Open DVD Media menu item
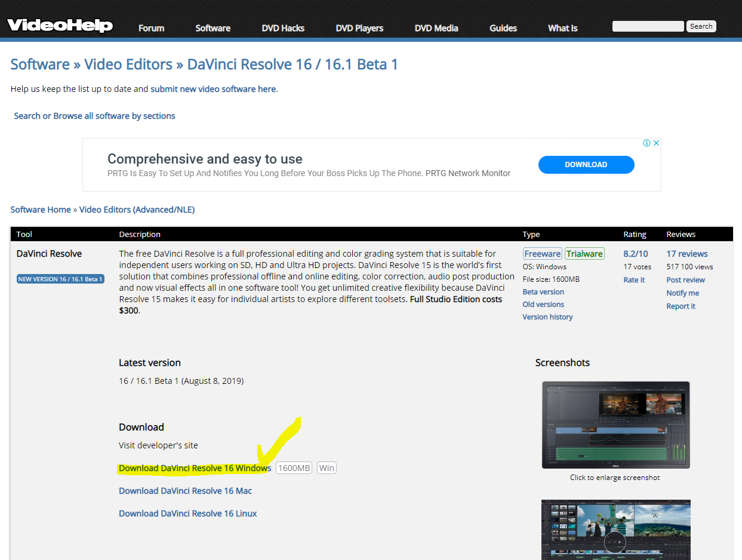 [x=436, y=28]
